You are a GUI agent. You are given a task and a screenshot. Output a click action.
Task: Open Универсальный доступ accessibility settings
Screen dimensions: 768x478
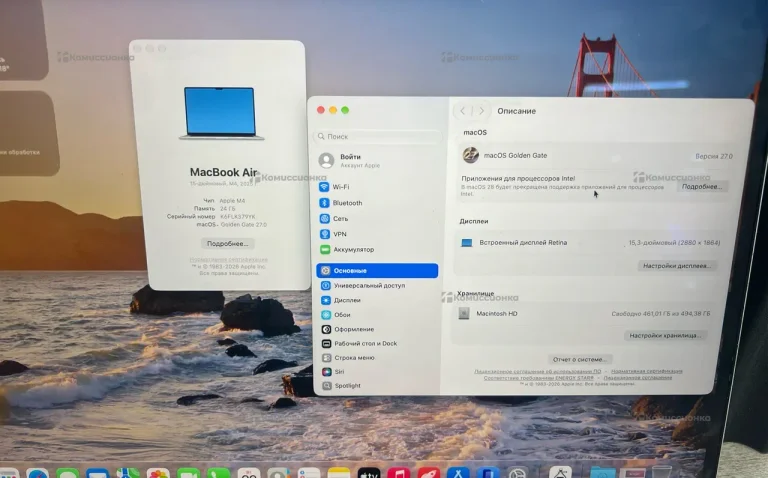tap(377, 285)
